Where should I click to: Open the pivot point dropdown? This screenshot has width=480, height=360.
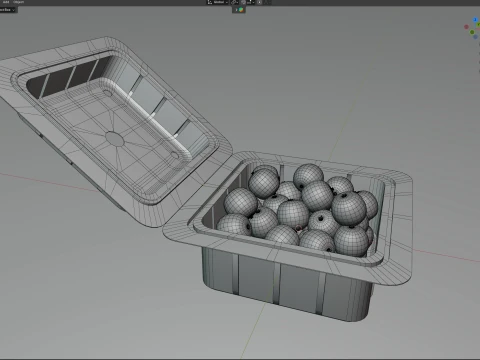[x=235, y=2]
